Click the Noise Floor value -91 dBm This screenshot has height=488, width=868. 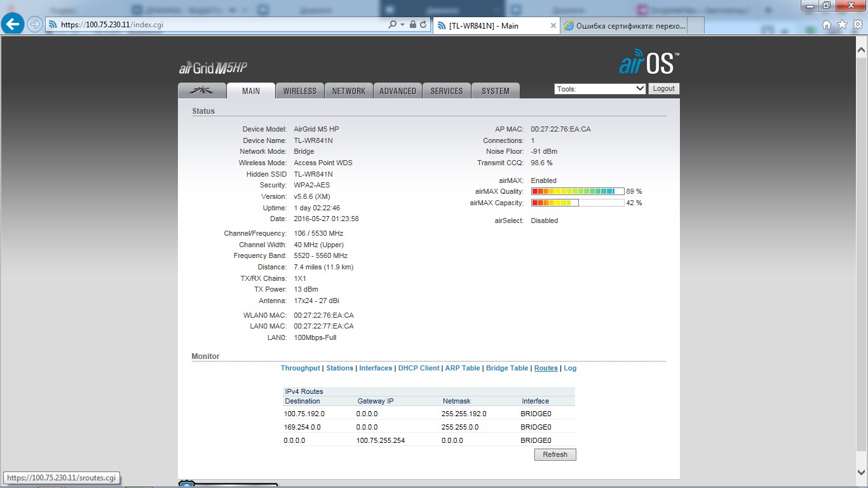click(544, 151)
